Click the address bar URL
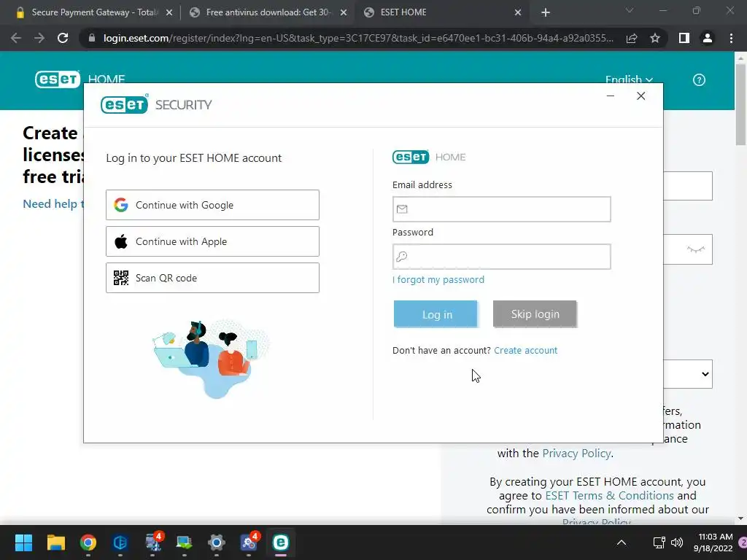 pos(358,38)
